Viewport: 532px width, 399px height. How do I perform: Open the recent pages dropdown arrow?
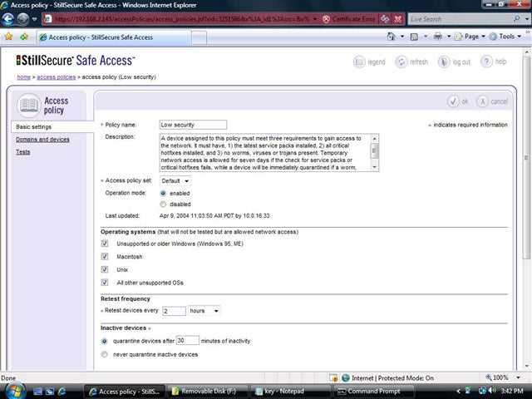click(x=35, y=19)
